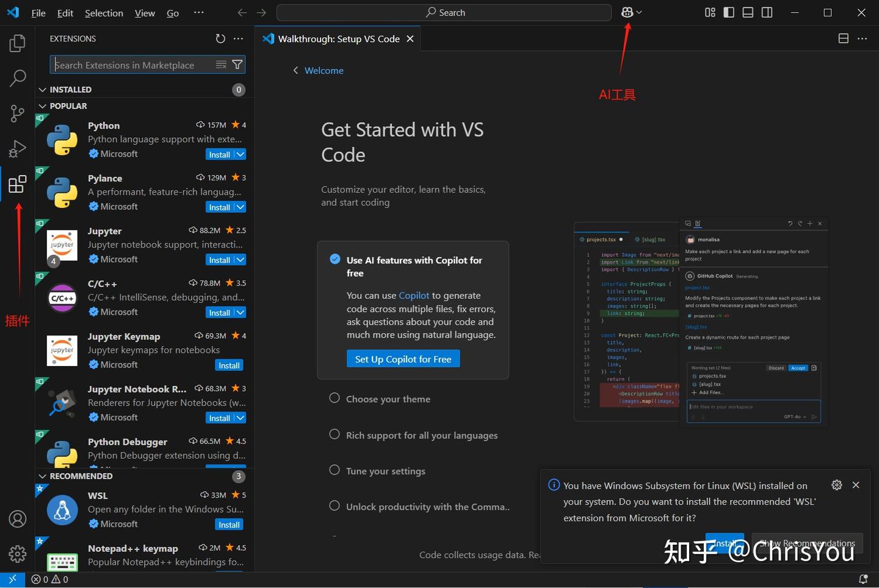The image size is (879, 588).
Task: Click the Extensions icon in activity bar
Action: 17,183
